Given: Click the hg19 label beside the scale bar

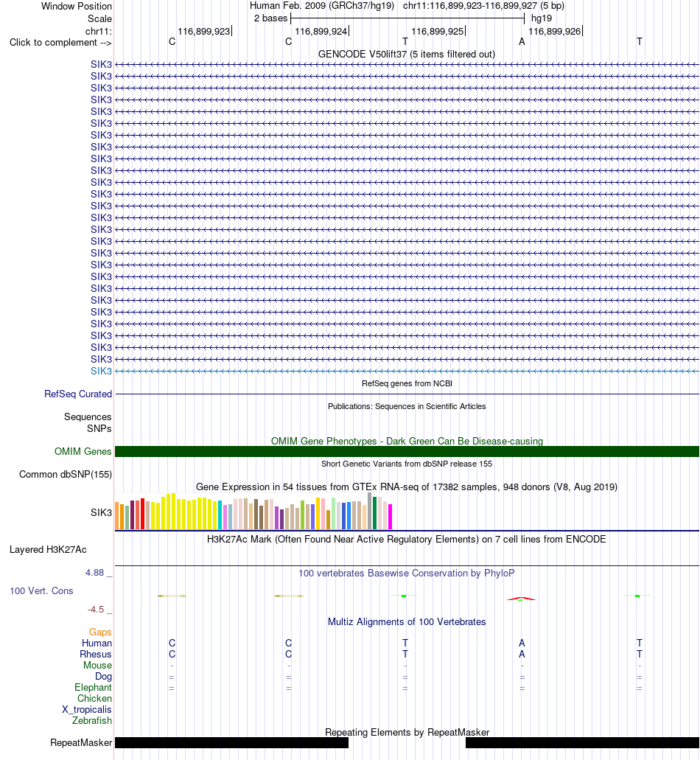Looking at the screenshot, I should [x=542, y=18].
